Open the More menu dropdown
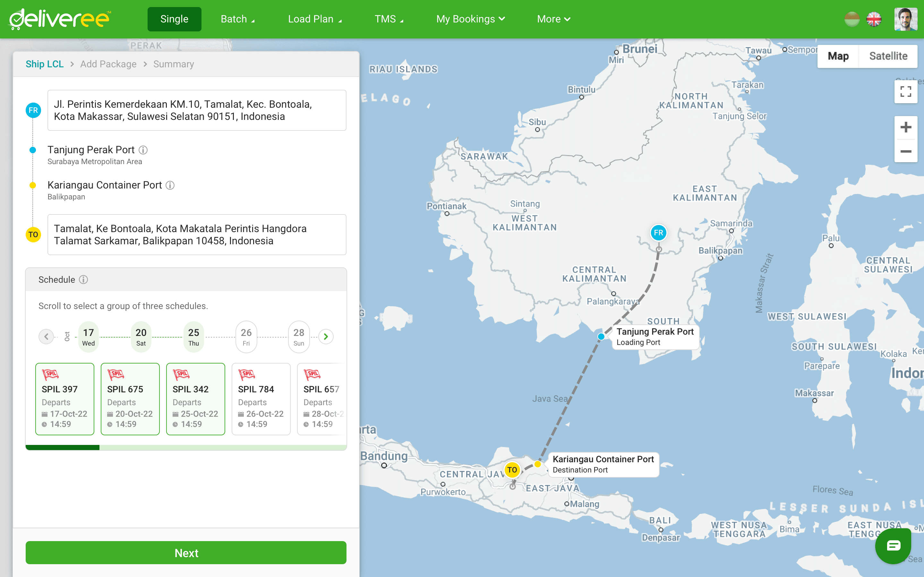This screenshot has width=924, height=577. pos(553,19)
